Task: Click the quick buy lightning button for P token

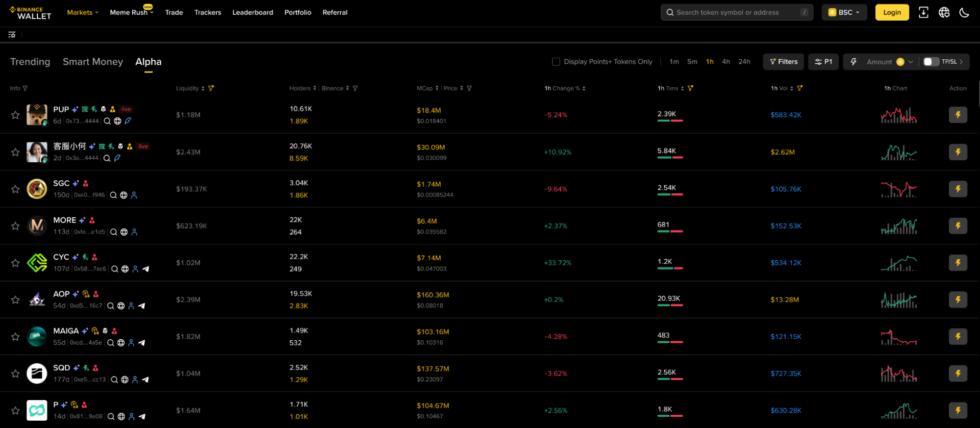Action: 957,410
